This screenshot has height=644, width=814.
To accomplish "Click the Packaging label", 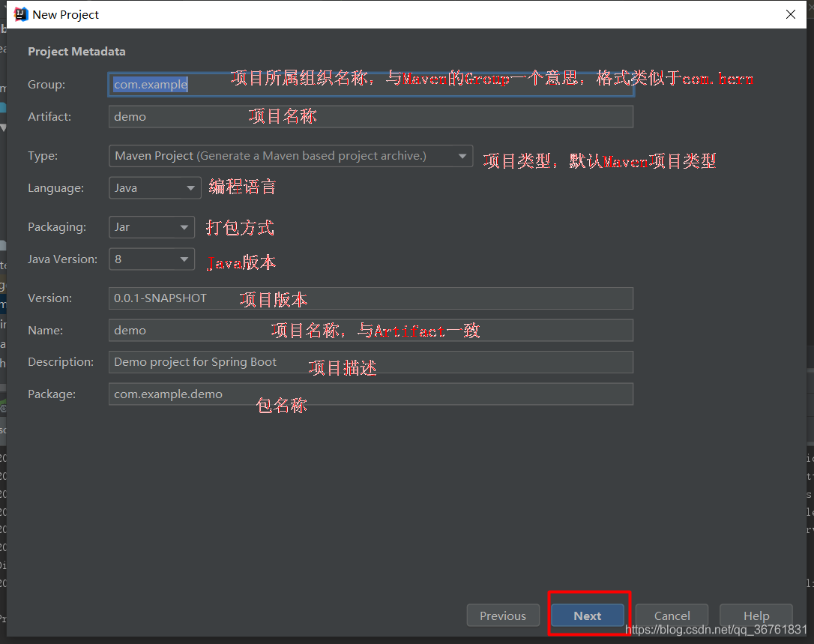I will point(57,227).
